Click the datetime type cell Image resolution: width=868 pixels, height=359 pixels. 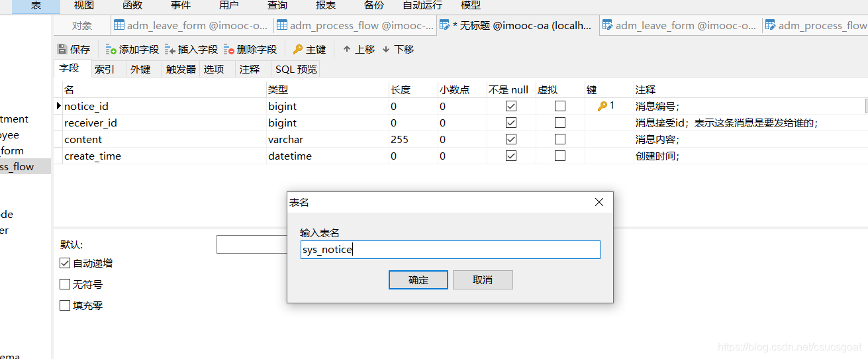click(x=327, y=156)
